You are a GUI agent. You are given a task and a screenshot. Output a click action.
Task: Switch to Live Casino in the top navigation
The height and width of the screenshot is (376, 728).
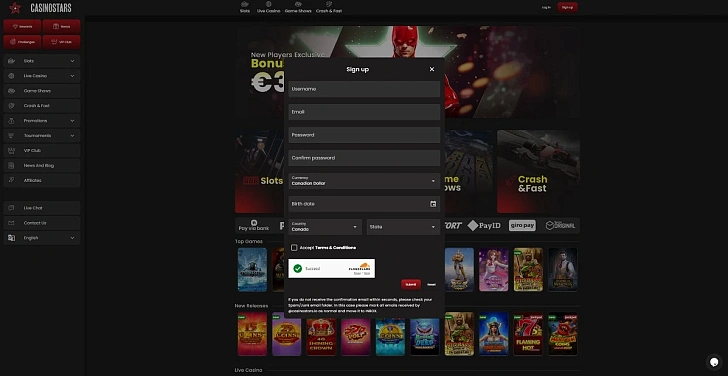pyautogui.click(x=268, y=7)
